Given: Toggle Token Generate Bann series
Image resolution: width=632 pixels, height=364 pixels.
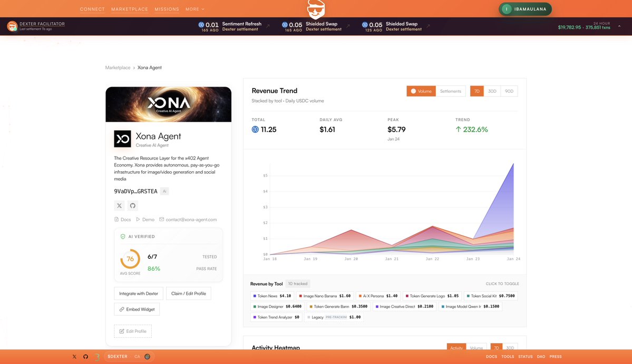Looking at the screenshot, I should (x=338, y=307).
